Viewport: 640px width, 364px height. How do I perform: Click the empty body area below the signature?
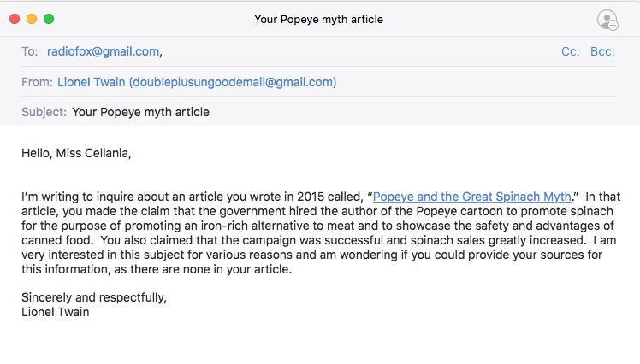click(x=320, y=342)
